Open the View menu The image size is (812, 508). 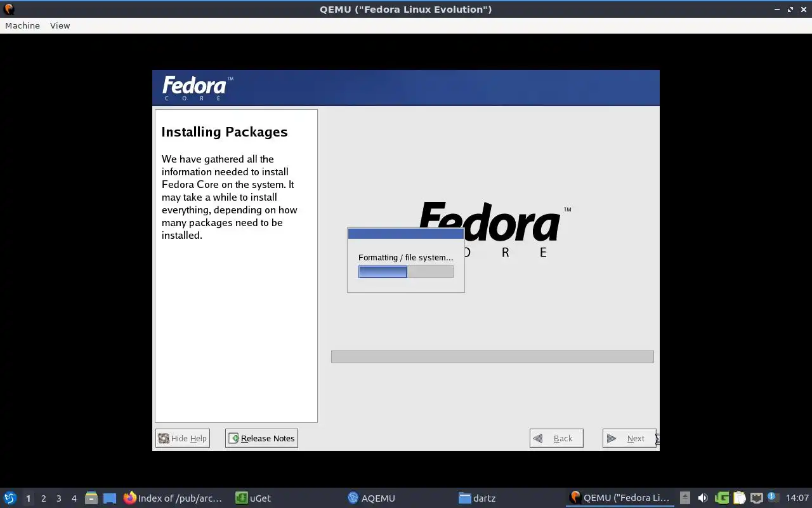coord(60,25)
